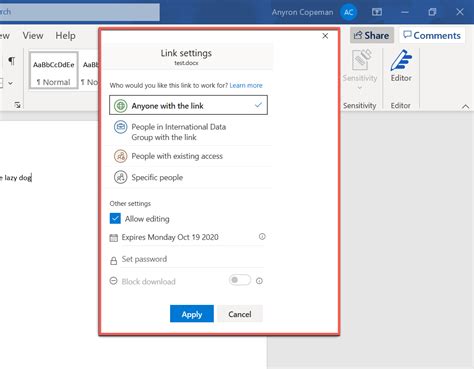Viewport: 474px width, 369px height.
Task: Show info about Block download
Action: 259,281
